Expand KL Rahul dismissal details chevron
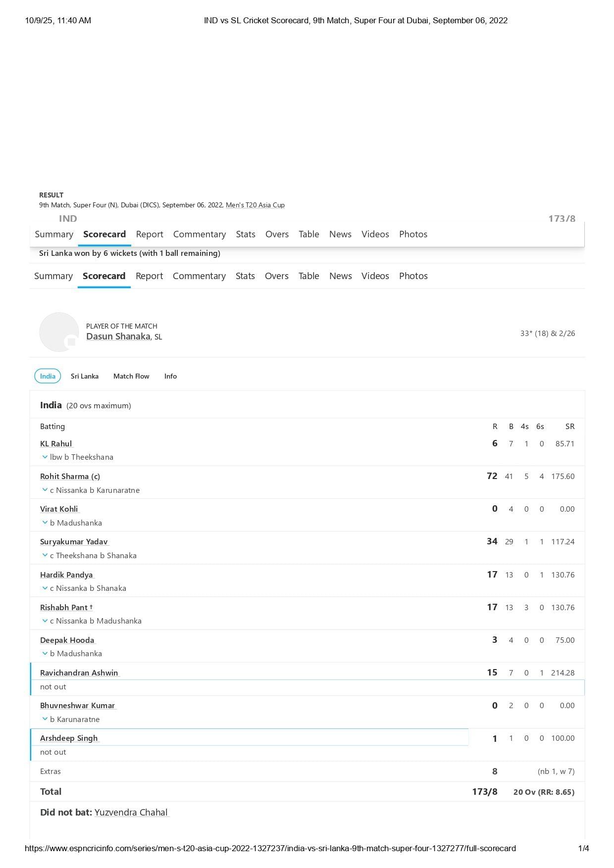Image resolution: width=614 pixels, height=868 pixels. tap(45, 457)
